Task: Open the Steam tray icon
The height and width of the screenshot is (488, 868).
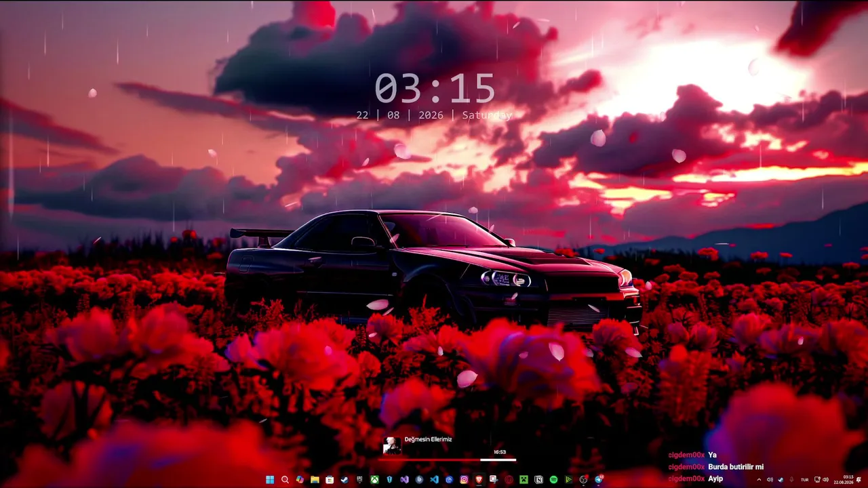Action: coord(781,480)
